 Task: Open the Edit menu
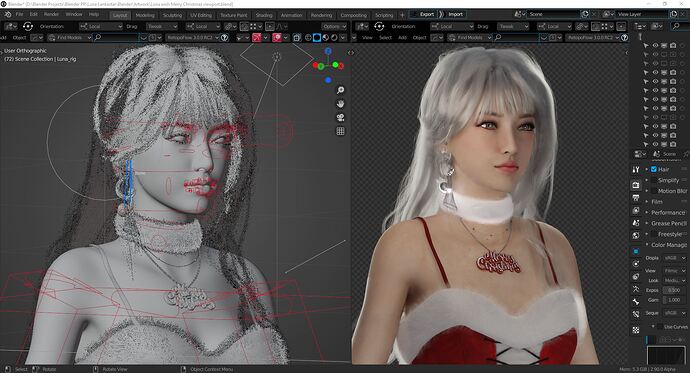tap(33, 15)
